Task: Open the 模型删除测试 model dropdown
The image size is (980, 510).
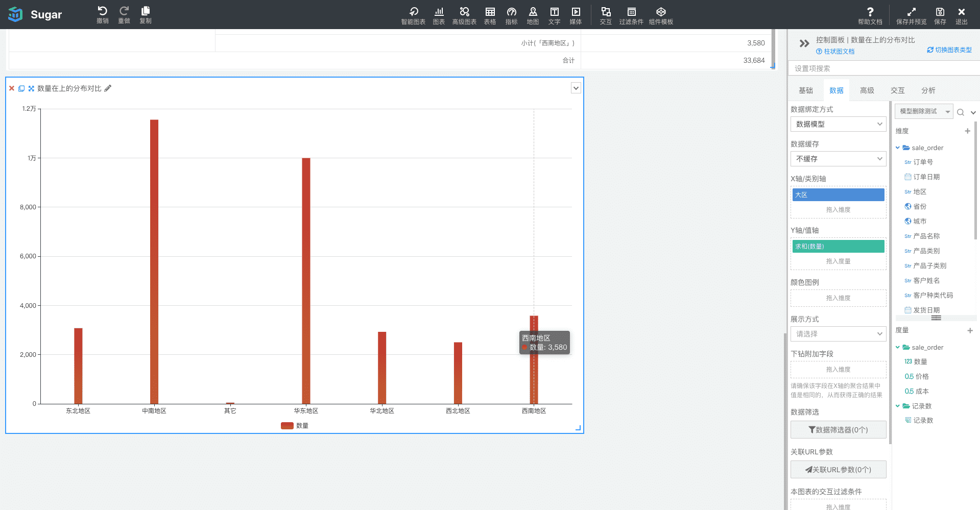Action: tap(924, 111)
